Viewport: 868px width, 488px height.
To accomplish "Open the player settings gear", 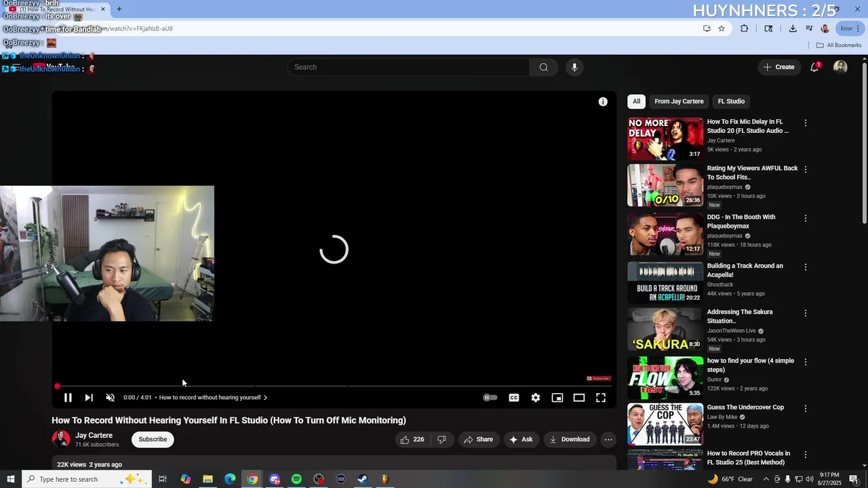I will 536,398.
